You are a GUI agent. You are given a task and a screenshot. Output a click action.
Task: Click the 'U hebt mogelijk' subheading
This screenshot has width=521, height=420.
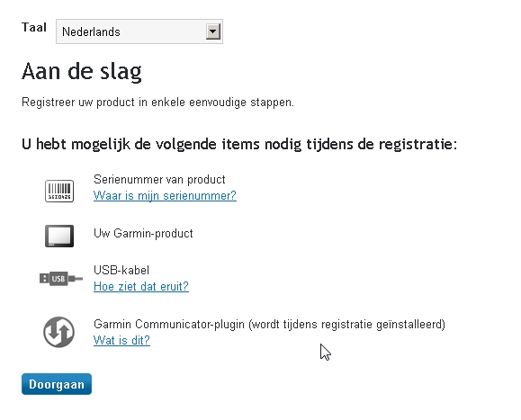[239, 145]
